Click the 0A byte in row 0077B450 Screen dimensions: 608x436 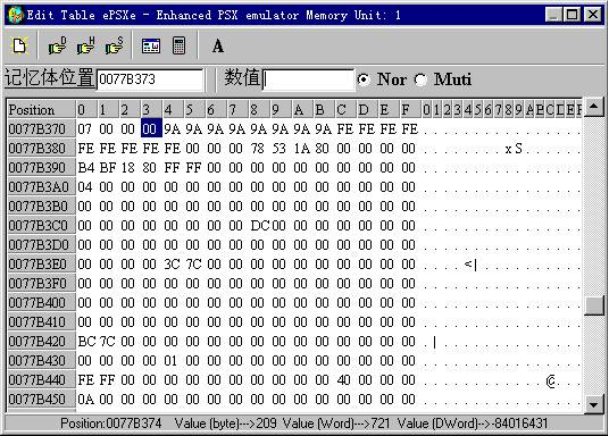pyautogui.click(x=86, y=399)
